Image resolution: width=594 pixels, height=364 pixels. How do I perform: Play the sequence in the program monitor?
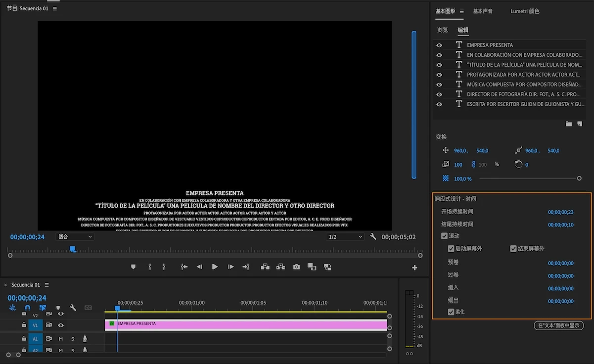coord(215,267)
